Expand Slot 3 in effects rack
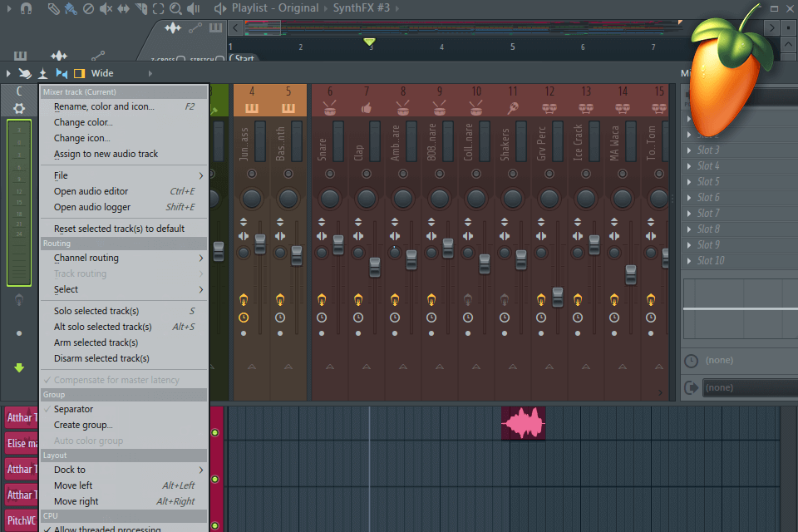 689,150
